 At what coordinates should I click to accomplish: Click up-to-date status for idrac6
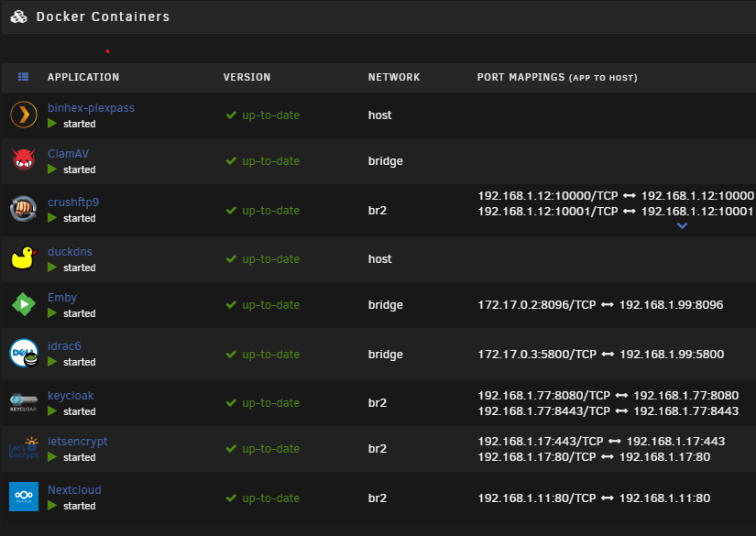point(270,355)
